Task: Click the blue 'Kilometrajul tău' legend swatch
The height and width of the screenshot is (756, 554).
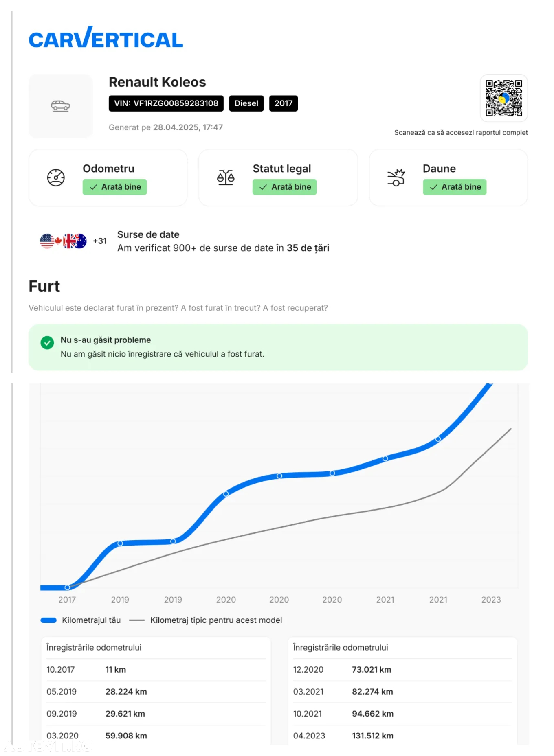Action: (48, 620)
